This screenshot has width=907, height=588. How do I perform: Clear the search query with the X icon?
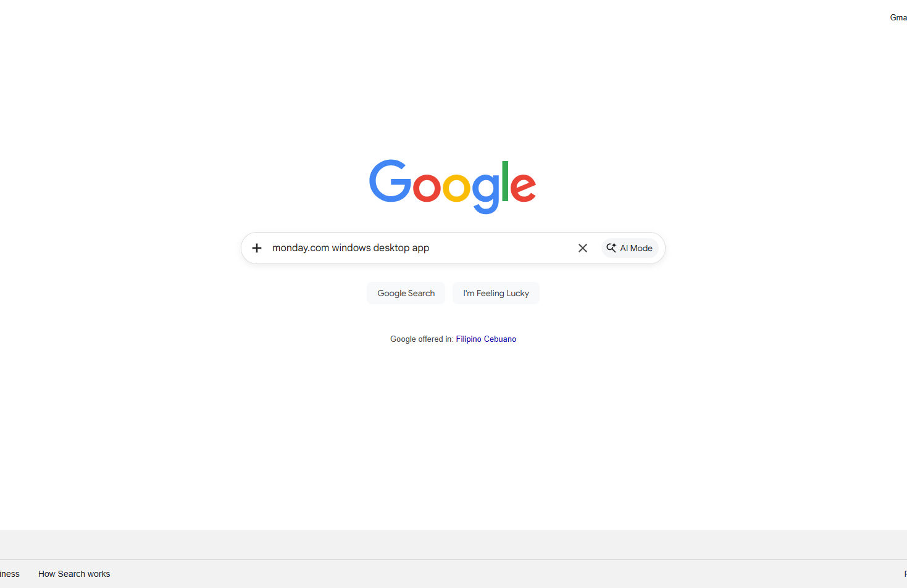tap(582, 248)
